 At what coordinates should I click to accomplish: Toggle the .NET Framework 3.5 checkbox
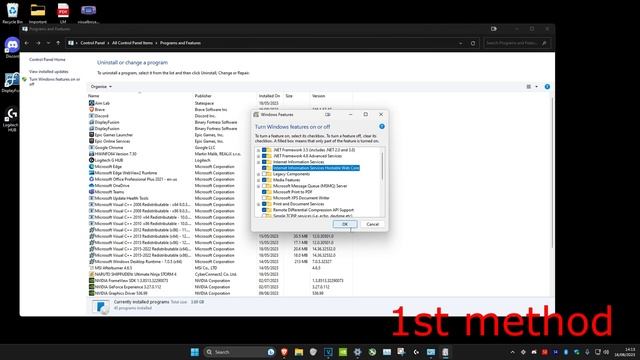(264, 150)
